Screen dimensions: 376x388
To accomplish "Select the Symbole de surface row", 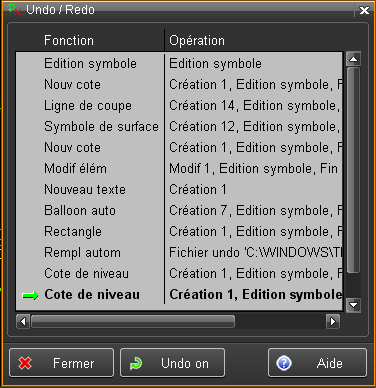I will [x=179, y=127].
